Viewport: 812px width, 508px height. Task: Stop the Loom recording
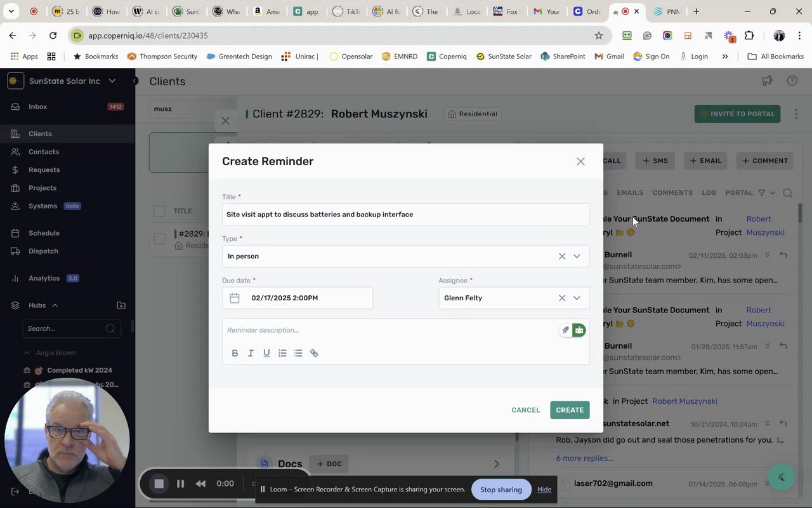tap(159, 484)
